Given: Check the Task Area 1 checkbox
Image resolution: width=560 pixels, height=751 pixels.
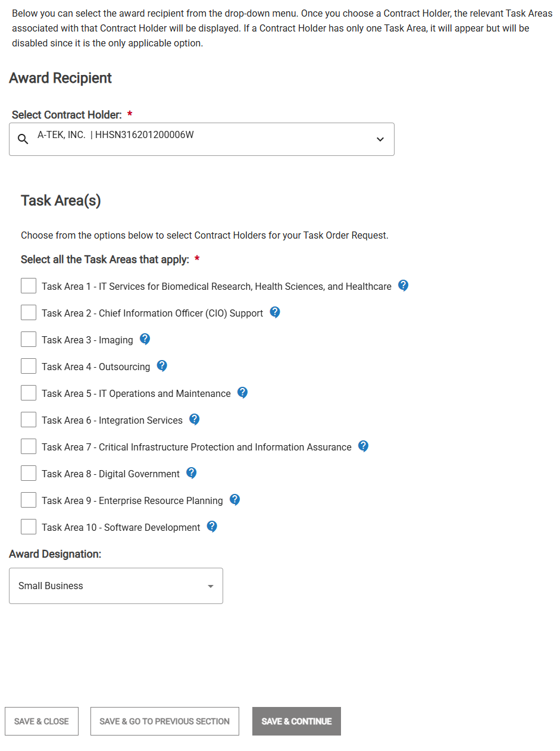Looking at the screenshot, I should [28, 286].
